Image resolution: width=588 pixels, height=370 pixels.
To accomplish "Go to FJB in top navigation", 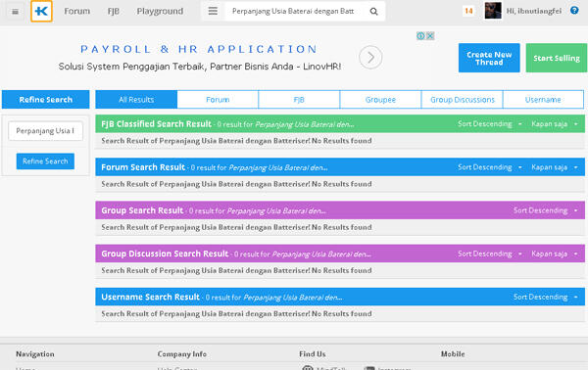I will 114,11.
